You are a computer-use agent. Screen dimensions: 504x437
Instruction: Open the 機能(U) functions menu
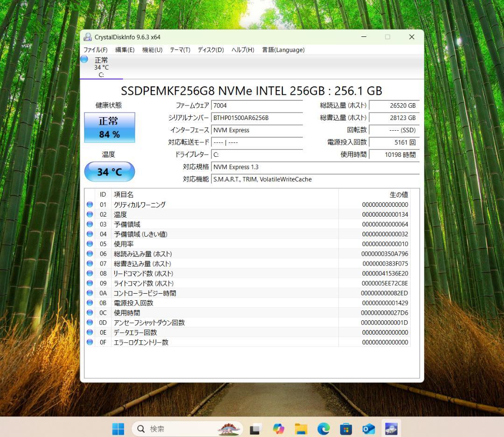click(x=152, y=50)
